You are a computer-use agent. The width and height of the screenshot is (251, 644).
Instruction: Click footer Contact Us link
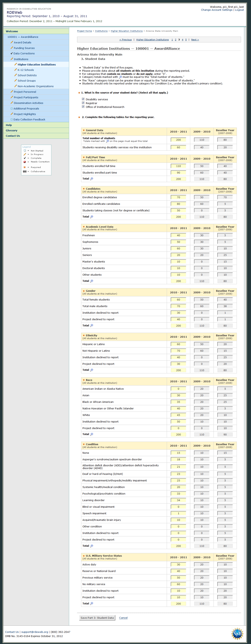pyautogui.click(x=12, y=632)
